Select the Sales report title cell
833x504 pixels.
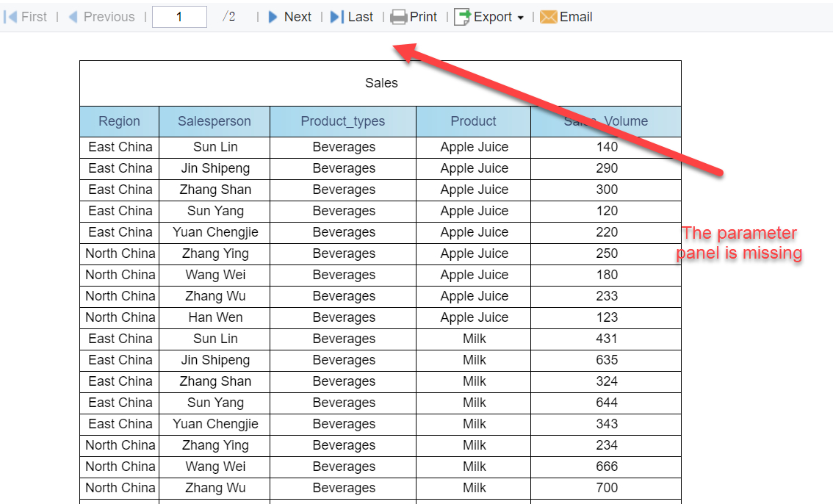[381, 83]
